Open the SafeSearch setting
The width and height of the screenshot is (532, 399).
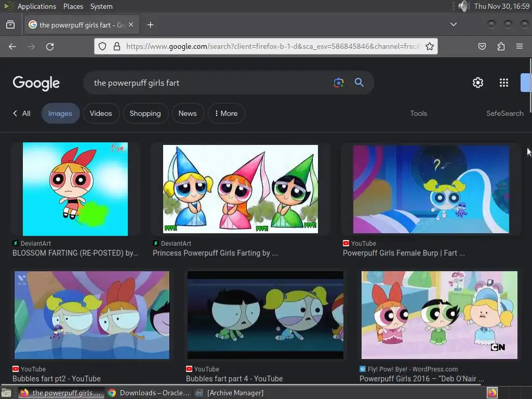pyautogui.click(x=505, y=113)
